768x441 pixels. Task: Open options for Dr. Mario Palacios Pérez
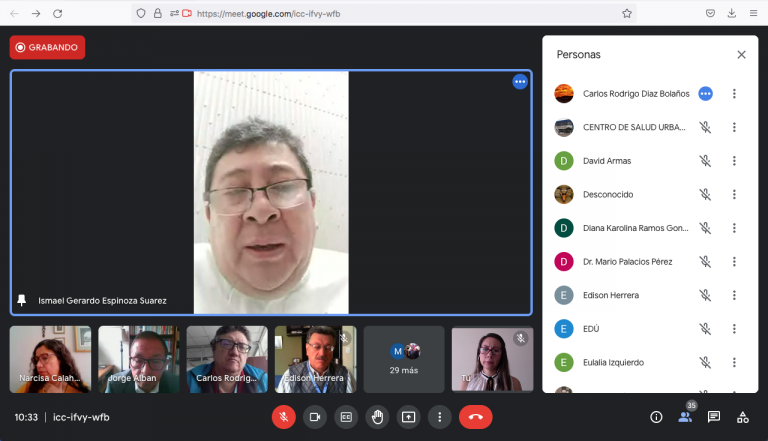pyautogui.click(x=734, y=262)
